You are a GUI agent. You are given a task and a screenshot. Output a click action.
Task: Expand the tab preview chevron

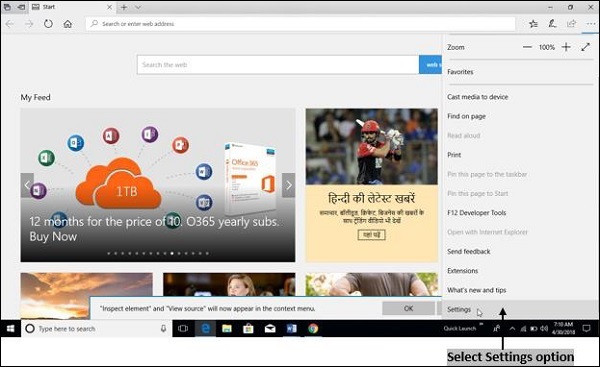138,7
